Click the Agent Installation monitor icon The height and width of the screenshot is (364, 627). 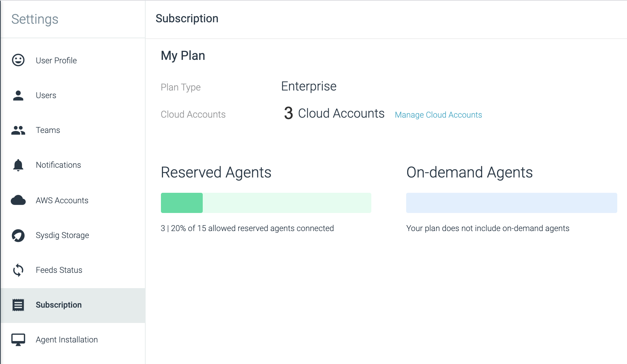(x=18, y=340)
